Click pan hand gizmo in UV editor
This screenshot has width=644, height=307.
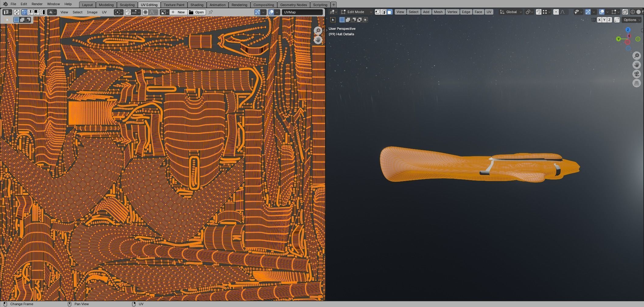pos(318,40)
